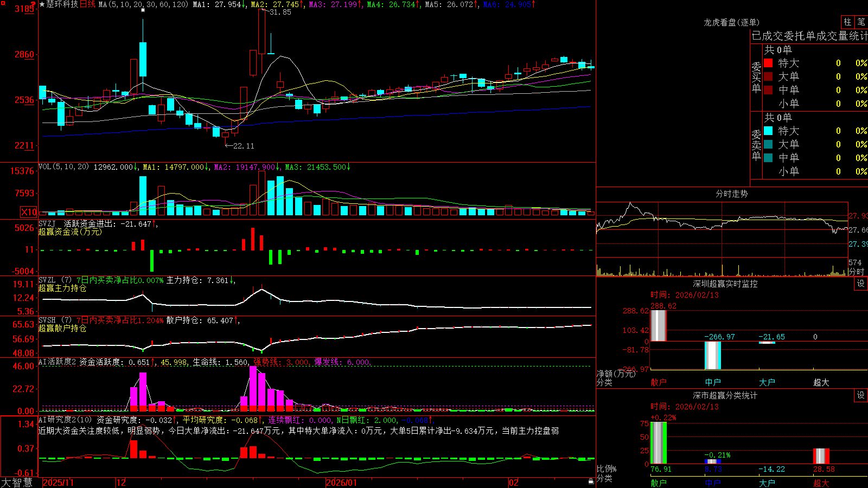
Task: Select the 笔 display mode button
Action: (861, 22)
